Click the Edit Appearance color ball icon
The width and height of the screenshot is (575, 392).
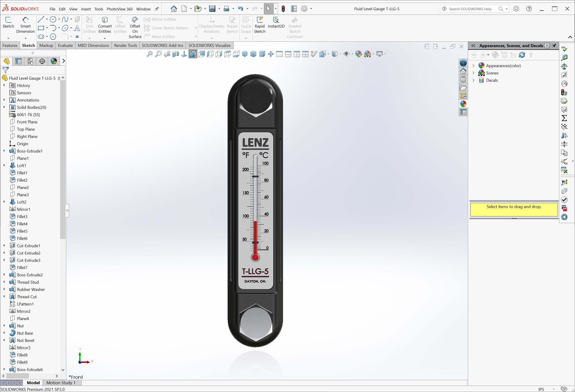click(358, 54)
